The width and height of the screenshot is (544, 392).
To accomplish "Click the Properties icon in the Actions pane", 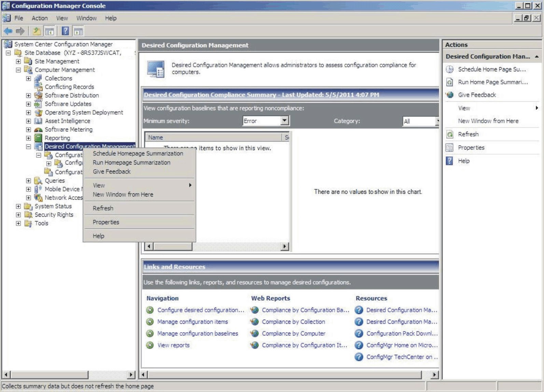I will [450, 148].
